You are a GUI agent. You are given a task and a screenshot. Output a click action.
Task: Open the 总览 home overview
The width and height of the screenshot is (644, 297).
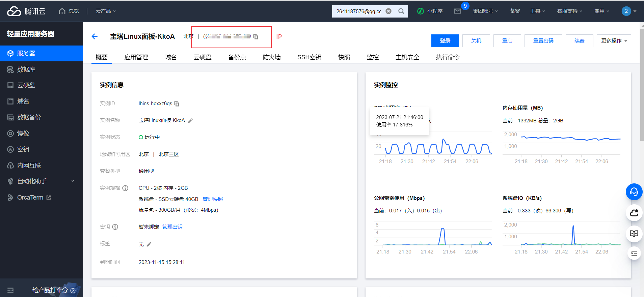tap(69, 11)
